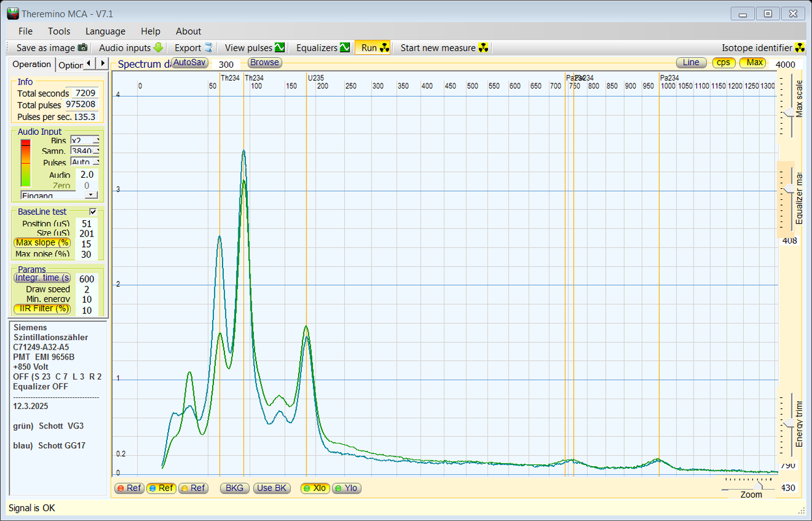The width and height of the screenshot is (812, 521).
Task: Open the Equalizers view
Action: pos(323,48)
